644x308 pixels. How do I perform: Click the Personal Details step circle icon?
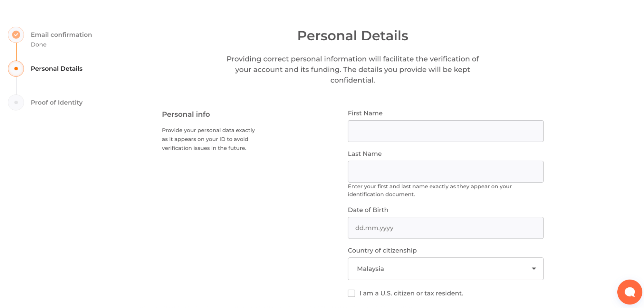(16, 69)
